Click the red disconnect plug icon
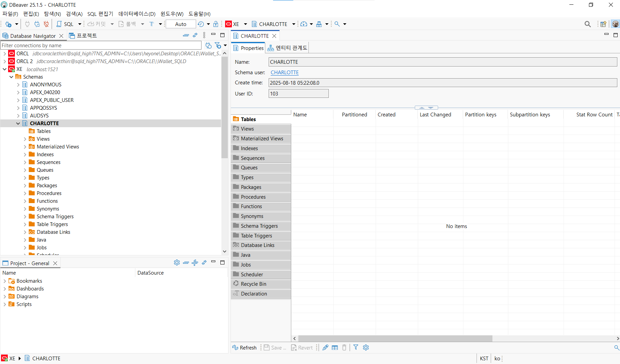Screen dimensions: 620x364 pyautogui.click(x=46, y=24)
